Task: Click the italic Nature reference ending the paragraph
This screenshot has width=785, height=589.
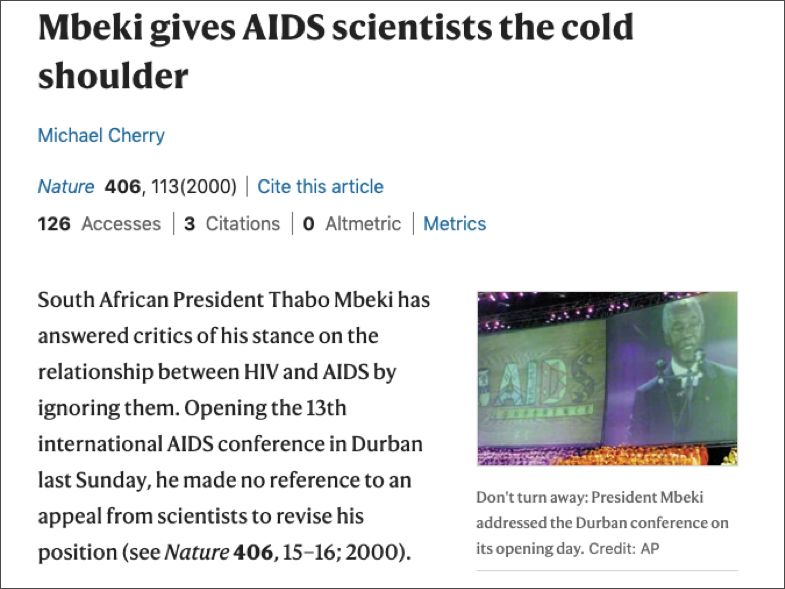Action: [x=197, y=552]
